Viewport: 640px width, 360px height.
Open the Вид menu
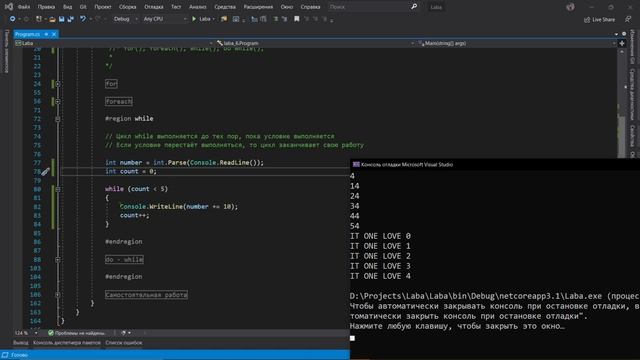(x=67, y=7)
